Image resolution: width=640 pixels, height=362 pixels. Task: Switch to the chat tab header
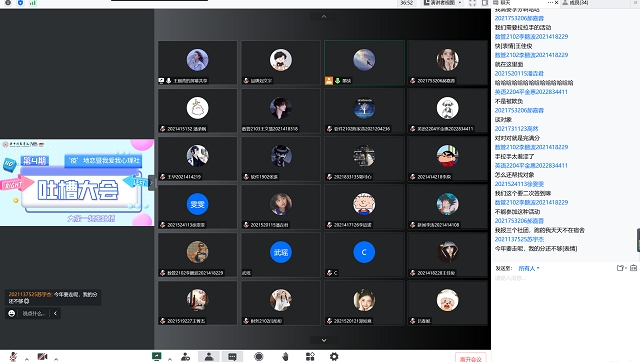(502, 2)
